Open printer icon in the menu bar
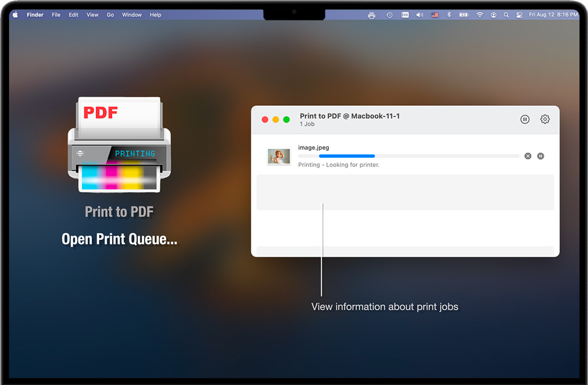This screenshot has width=588, height=385. (x=371, y=15)
